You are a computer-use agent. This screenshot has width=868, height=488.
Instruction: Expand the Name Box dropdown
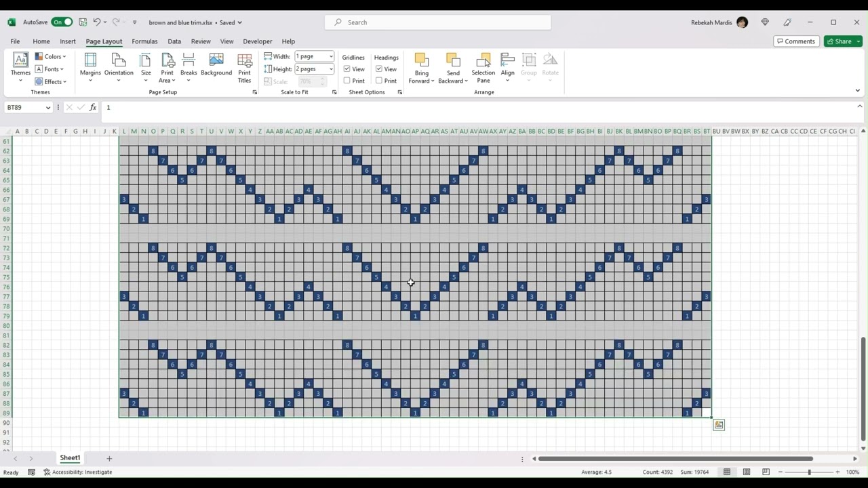tap(47, 107)
